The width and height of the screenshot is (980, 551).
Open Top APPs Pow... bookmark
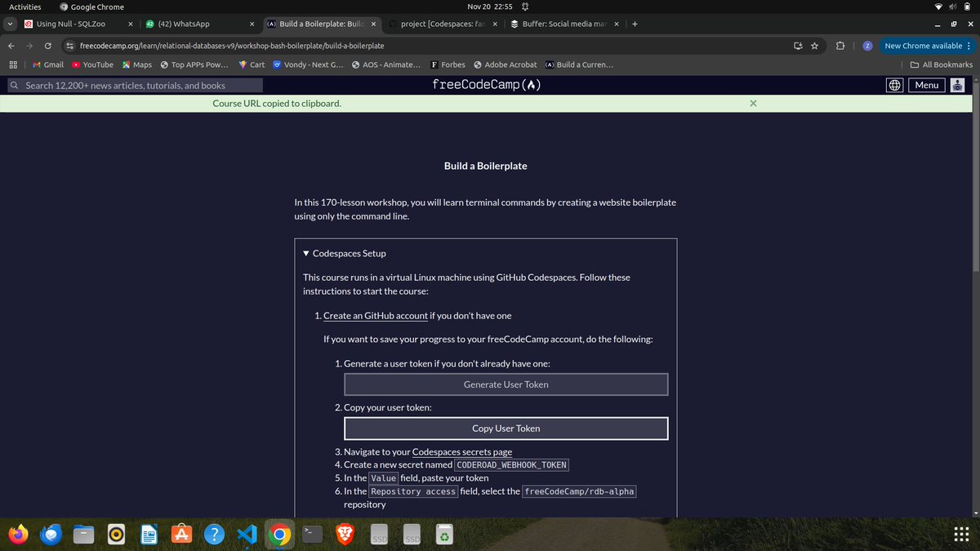[194, 64]
